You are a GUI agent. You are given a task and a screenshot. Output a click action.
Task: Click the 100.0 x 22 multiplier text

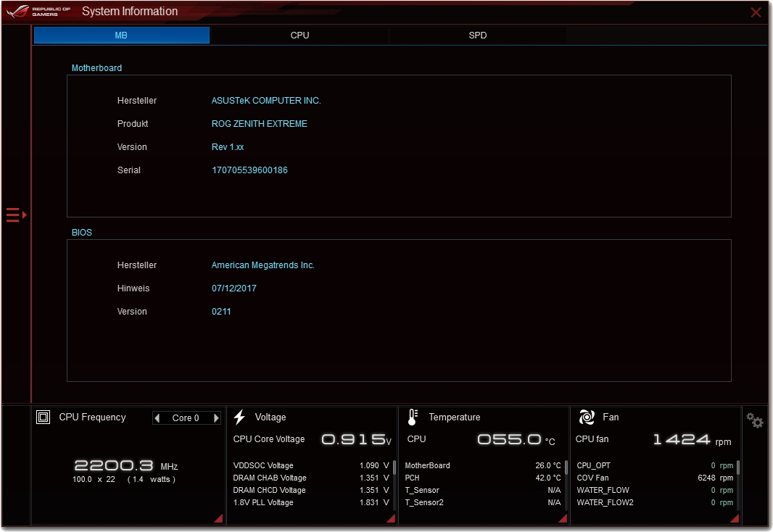[94, 479]
